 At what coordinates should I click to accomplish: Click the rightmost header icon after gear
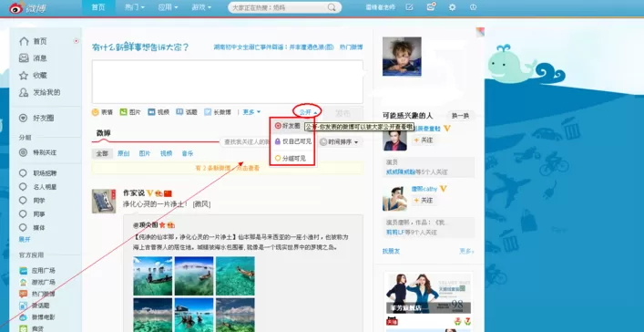(473, 7)
